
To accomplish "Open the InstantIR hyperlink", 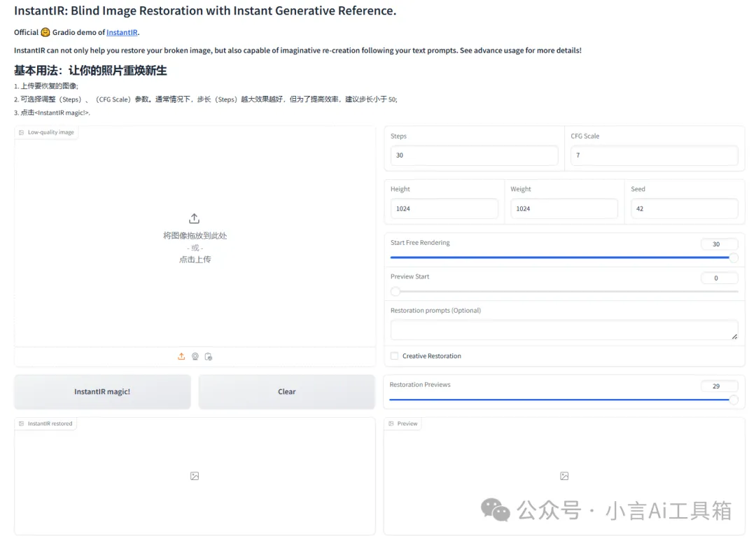I will (x=122, y=32).
